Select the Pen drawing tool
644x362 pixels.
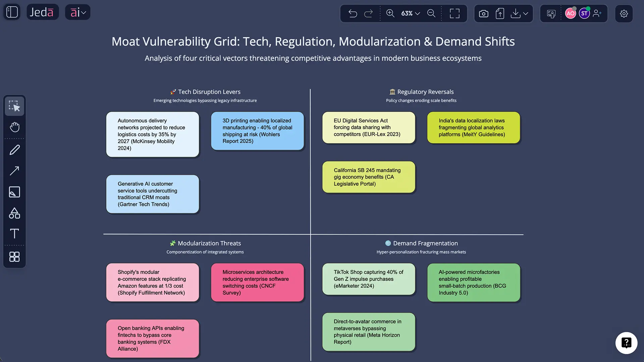[14, 150]
